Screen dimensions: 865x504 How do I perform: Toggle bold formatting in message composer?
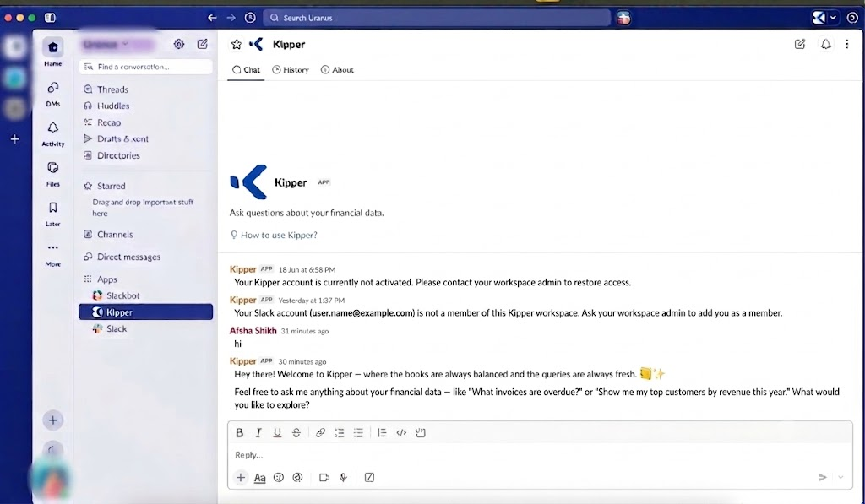coord(239,433)
